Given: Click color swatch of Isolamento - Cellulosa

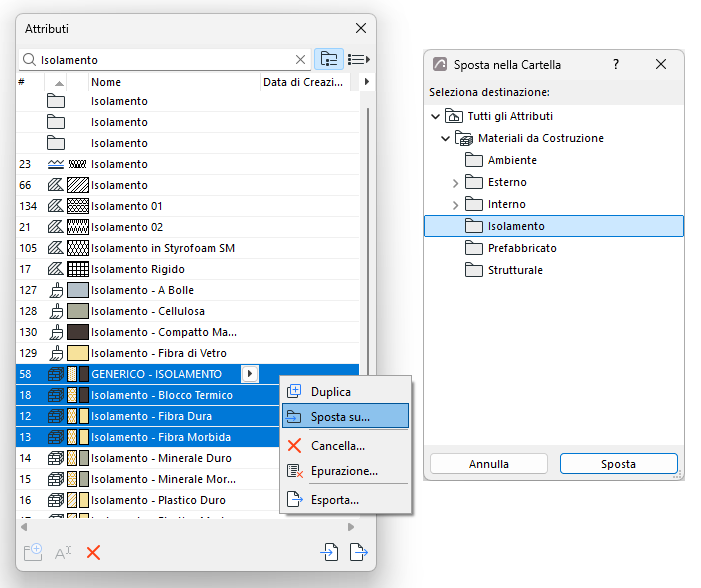Looking at the screenshot, I should (78, 311).
